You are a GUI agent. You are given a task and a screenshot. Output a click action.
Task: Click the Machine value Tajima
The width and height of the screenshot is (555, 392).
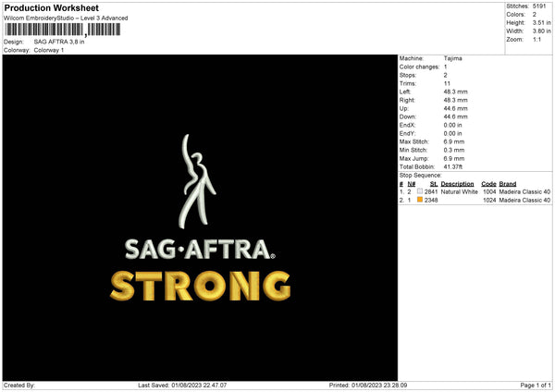(453, 57)
